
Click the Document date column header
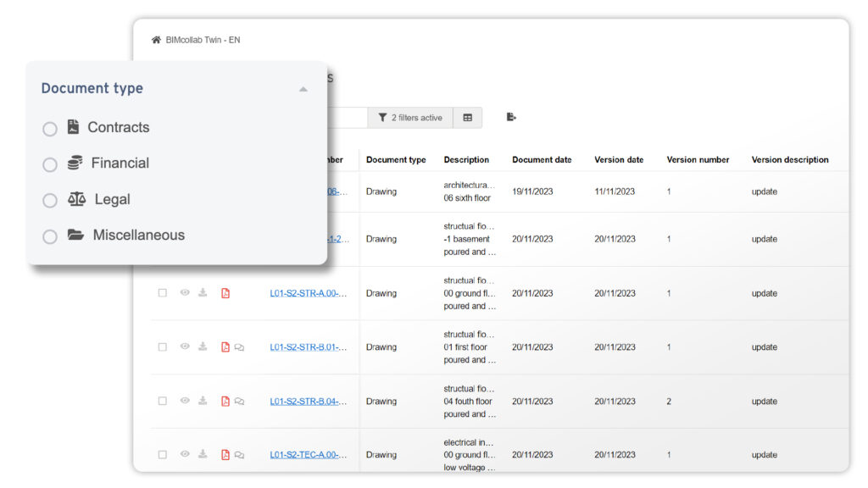(542, 159)
